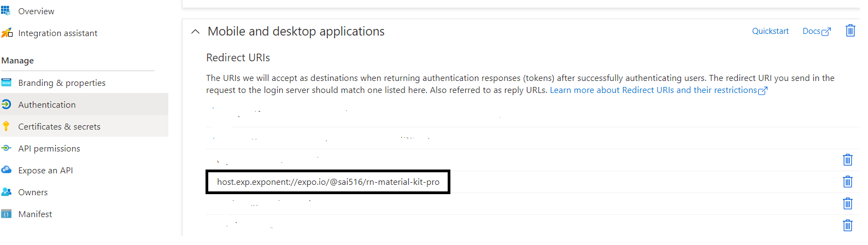Click the bottom-most redirect URI trash icon
Viewport: 868px width, 245px height.
tap(847, 225)
